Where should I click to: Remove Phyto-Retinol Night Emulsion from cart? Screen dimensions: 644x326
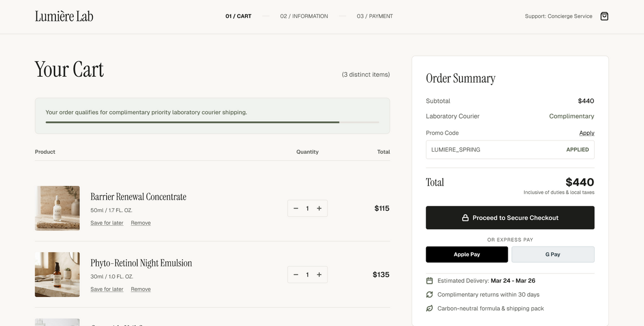[141, 289]
